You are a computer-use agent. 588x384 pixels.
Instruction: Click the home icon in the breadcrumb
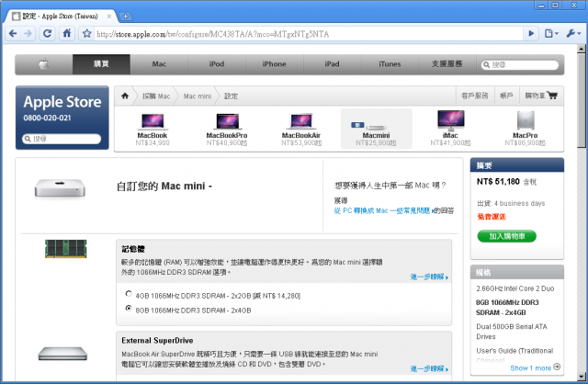[125, 96]
